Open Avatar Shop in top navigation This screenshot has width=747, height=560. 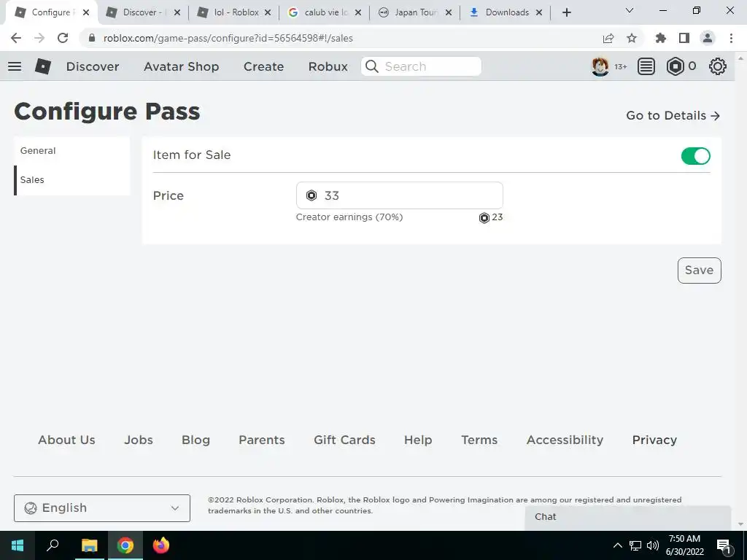point(181,66)
